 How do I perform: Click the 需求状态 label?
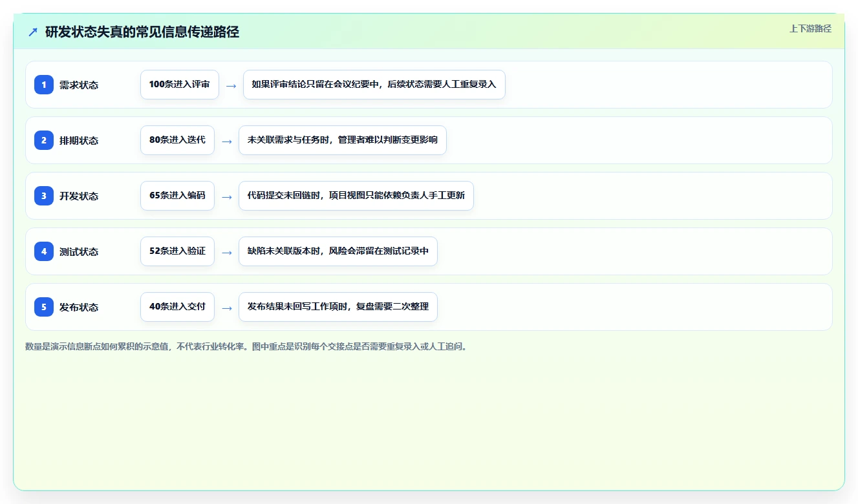pyautogui.click(x=79, y=85)
